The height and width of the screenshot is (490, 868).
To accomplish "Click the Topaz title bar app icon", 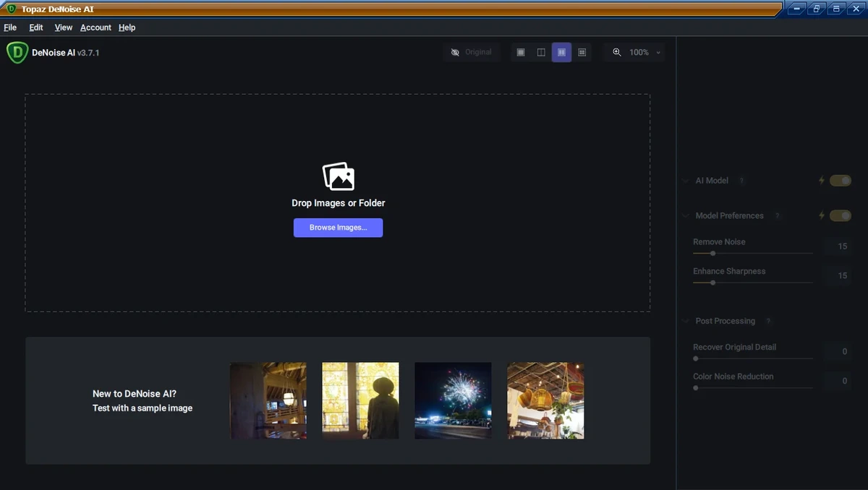I will 11,9.
